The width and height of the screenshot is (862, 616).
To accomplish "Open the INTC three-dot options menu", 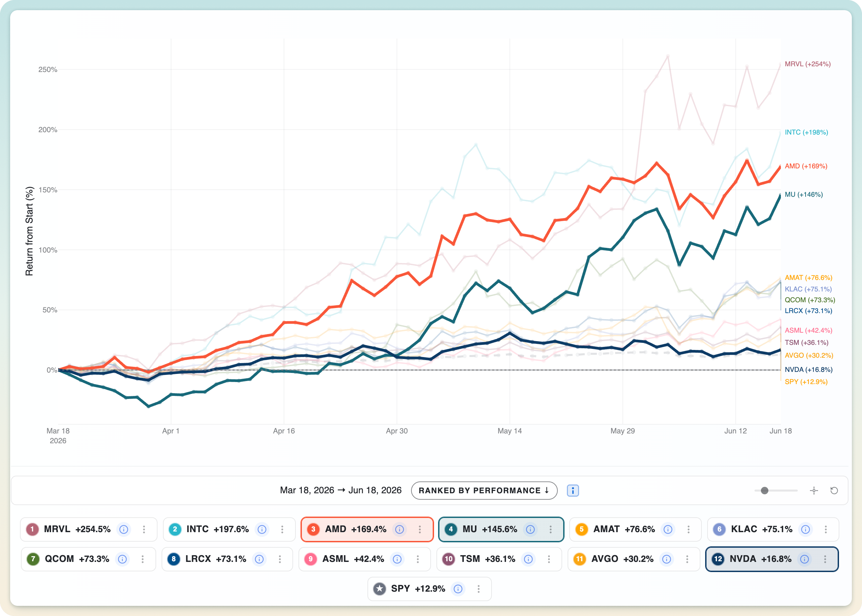I will point(282,529).
